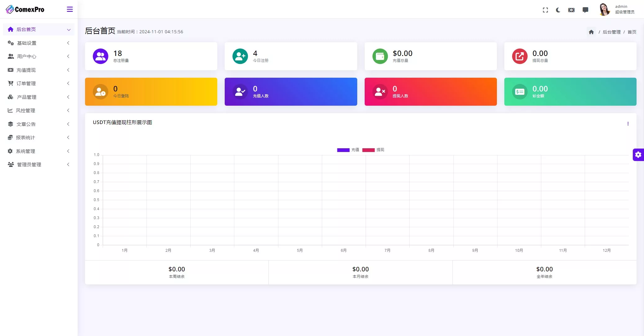Viewport: 644px width, 336px height.
Task: Toggle dark mode moon icon
Action: point(558,10)
